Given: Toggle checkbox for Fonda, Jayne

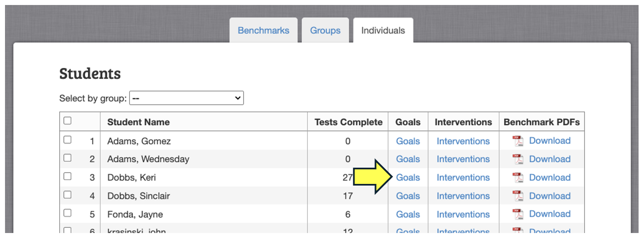Looking at the screenshot, I should click(x=67, y=213).
